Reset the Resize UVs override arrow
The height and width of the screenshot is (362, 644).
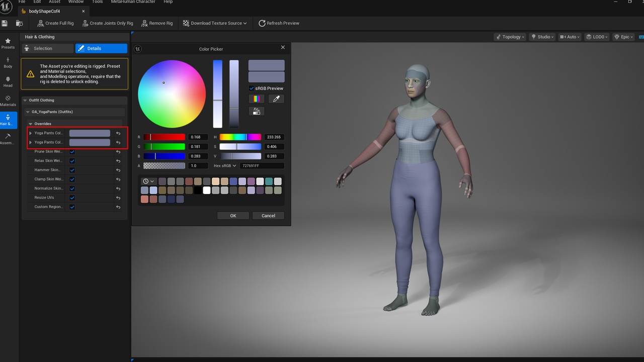pyautogui.click(x=118, y=198)
